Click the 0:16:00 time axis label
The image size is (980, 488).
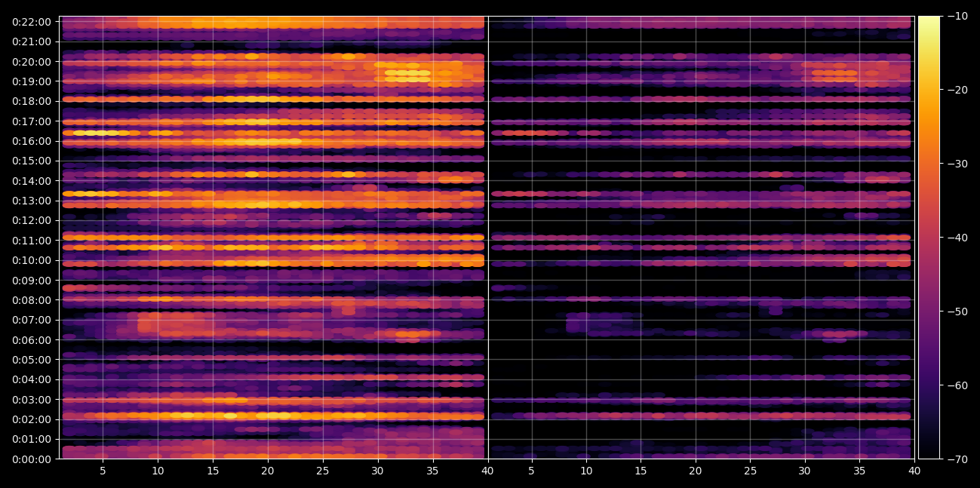(x=32, y=141)
